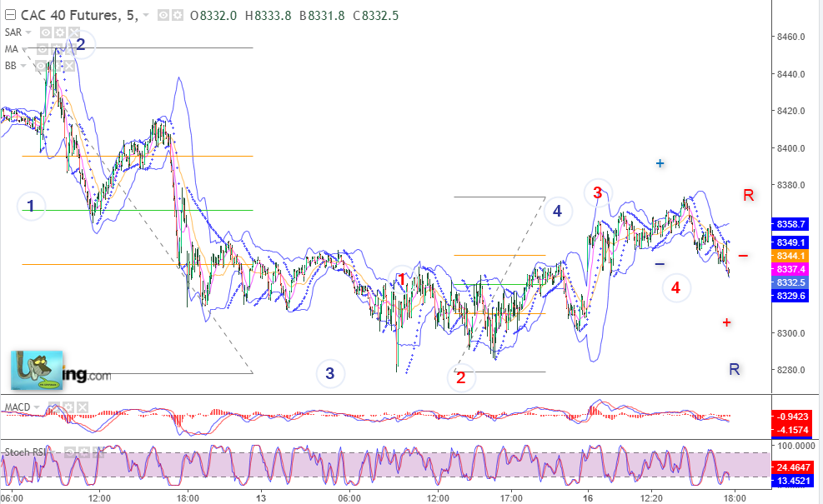Expand the BB indicator dropdown arrow
823x504 pixels.
pyautogui.click(x=23, y=66)
